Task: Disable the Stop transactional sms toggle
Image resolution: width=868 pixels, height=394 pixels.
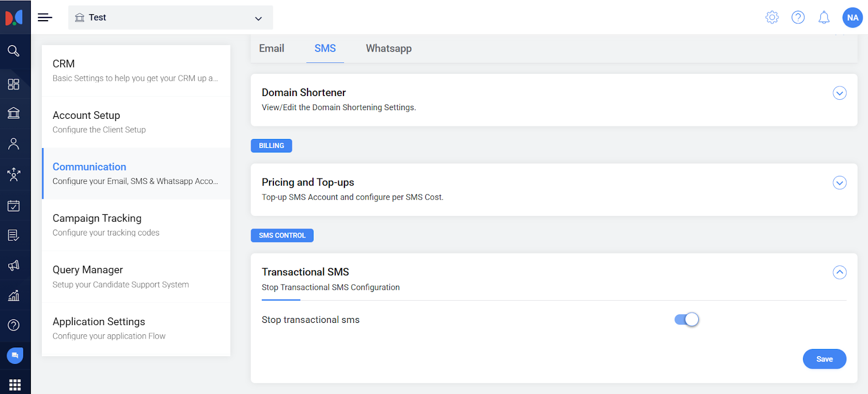Action: point(686,320)
